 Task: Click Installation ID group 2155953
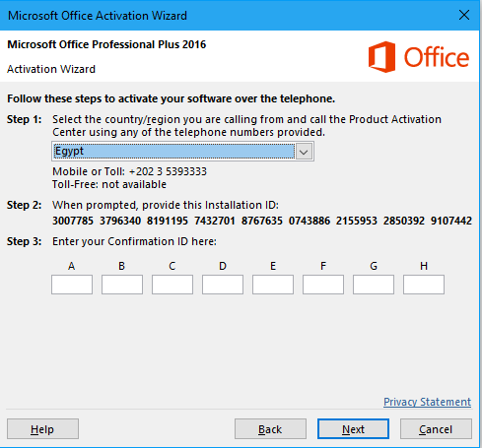point(357,221)
